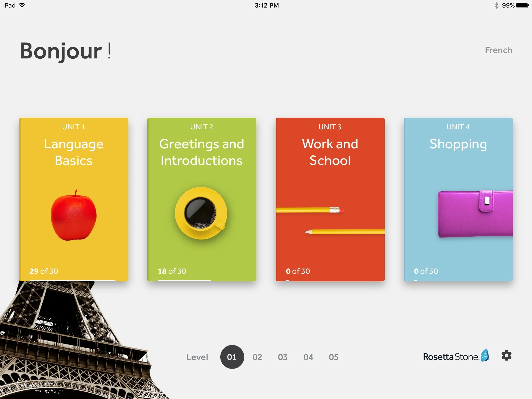The height and width of the screenshot is (399, 532).
Task: Click the '29 of 30' progress text
Action: click(x=44, y=271)
